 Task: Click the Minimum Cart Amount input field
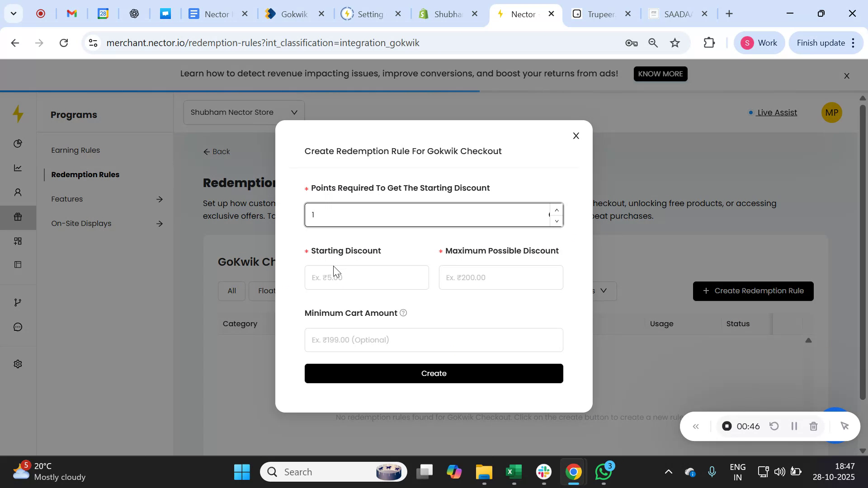click(x=434, y=339)
